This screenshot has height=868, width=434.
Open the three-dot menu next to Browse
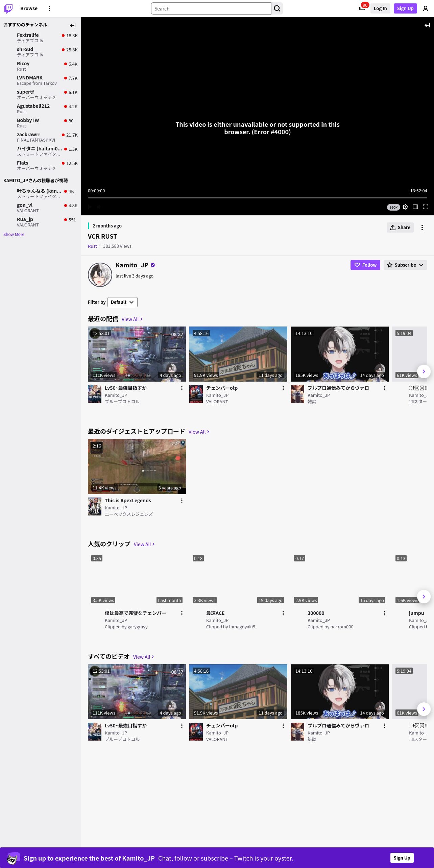point(49,8)
